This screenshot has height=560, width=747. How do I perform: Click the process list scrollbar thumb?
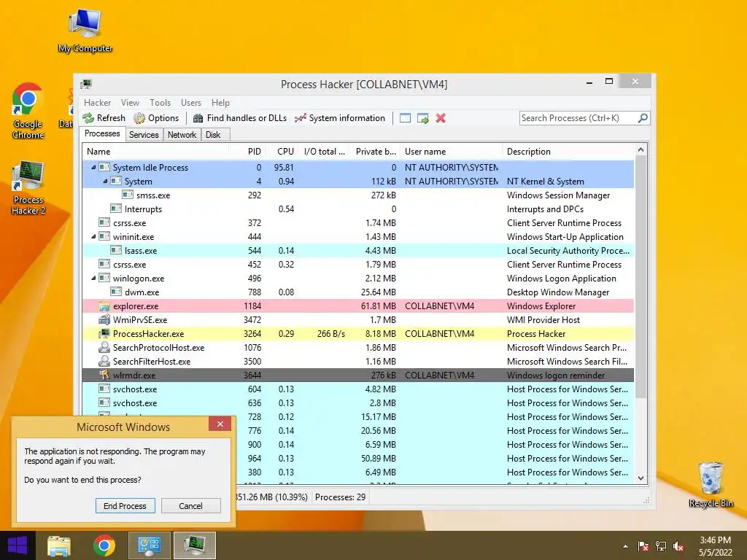tap(640, 277)
